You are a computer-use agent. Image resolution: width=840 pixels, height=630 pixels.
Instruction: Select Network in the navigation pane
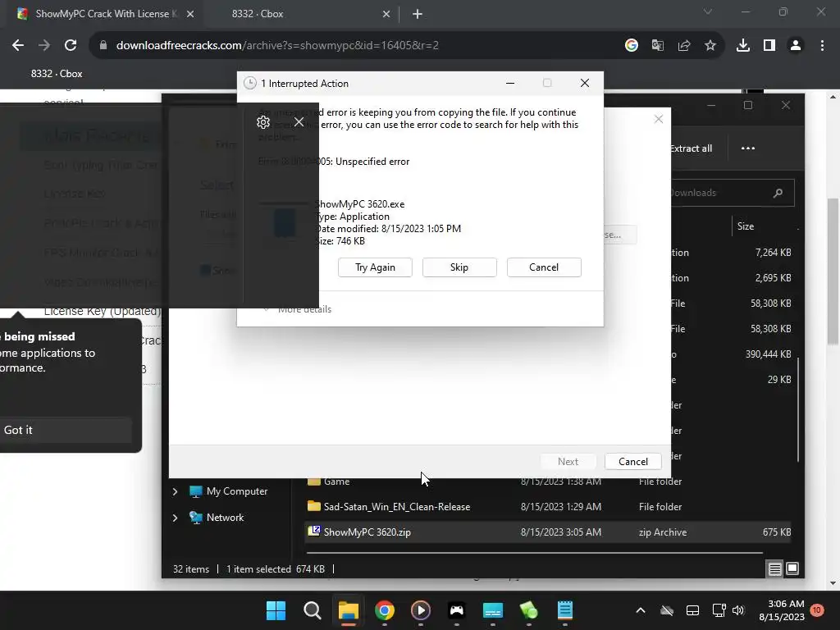click(217, 518)
